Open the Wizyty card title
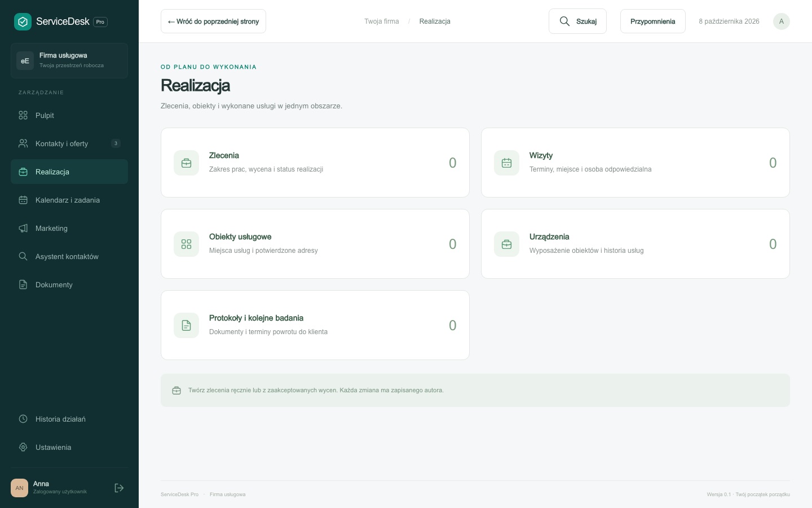812x508 pixels. [x=541, y=155]
